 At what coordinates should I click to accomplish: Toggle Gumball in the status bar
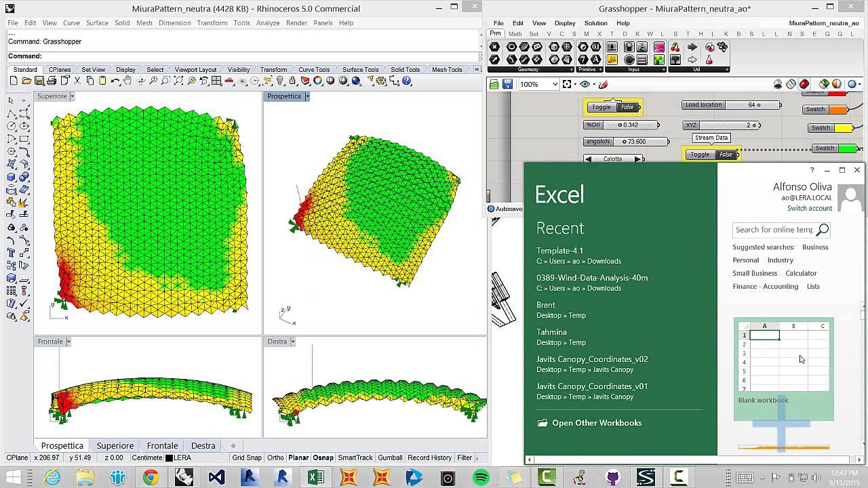point(390,457)
